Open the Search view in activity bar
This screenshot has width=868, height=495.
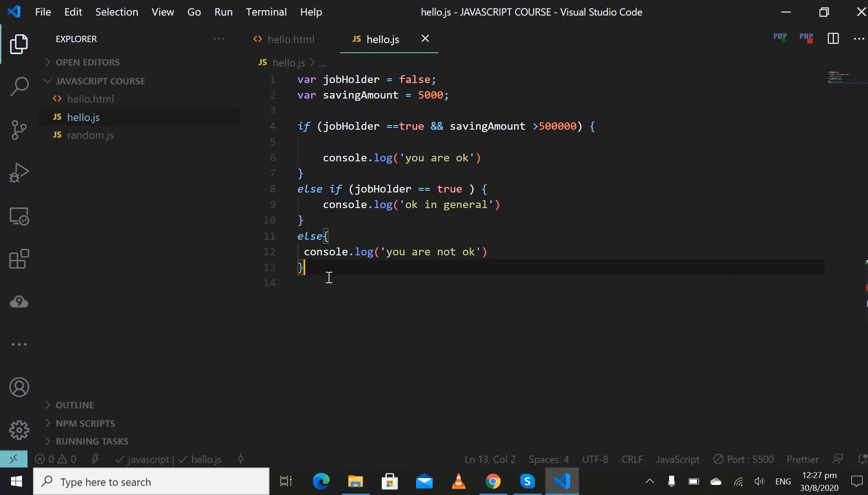pos(19,87)
